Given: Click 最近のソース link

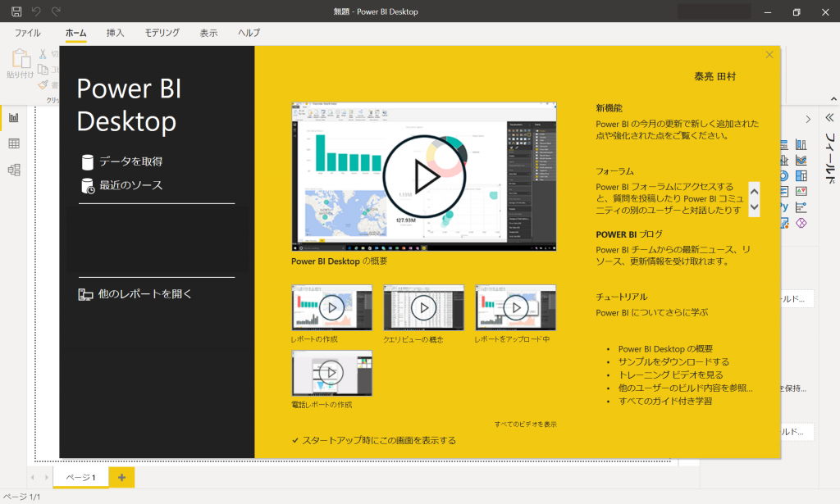Looking at the screenshot, I should pos(130,185).
